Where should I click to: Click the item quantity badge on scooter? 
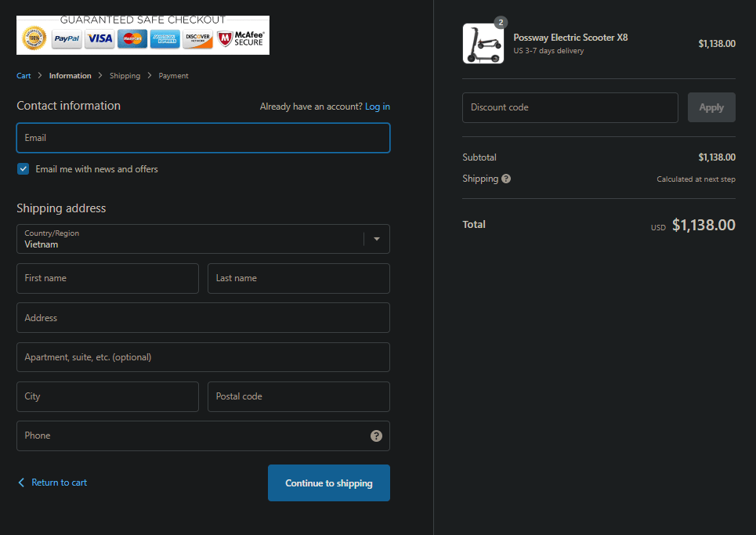point(501,22)
